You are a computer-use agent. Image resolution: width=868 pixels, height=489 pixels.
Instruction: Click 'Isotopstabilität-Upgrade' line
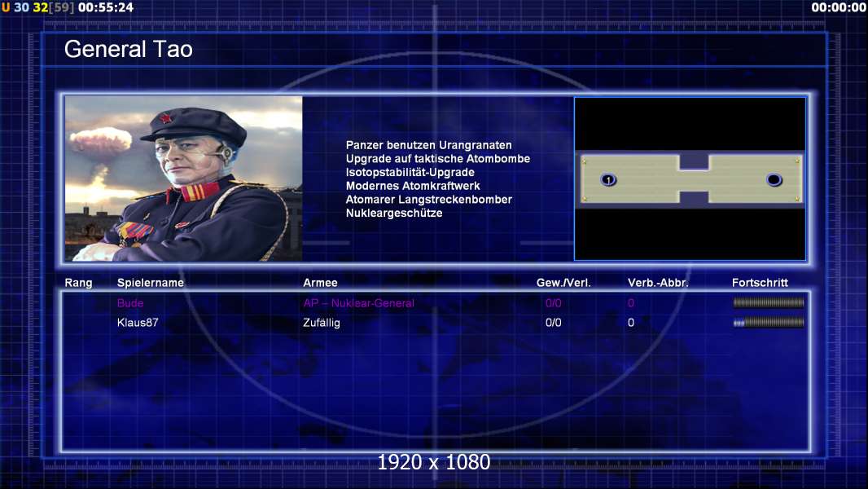410,172
